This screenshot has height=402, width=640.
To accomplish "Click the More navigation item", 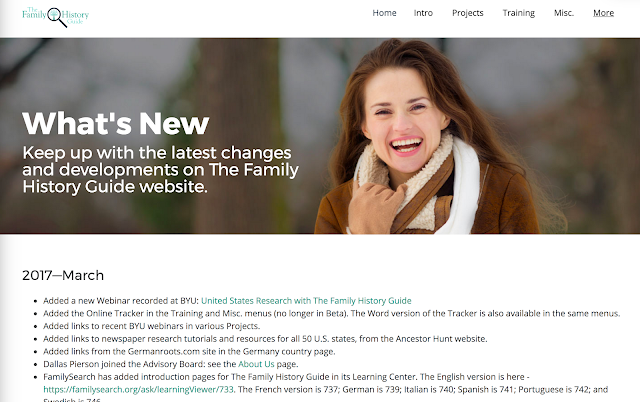I will click(x=603, y=13).
